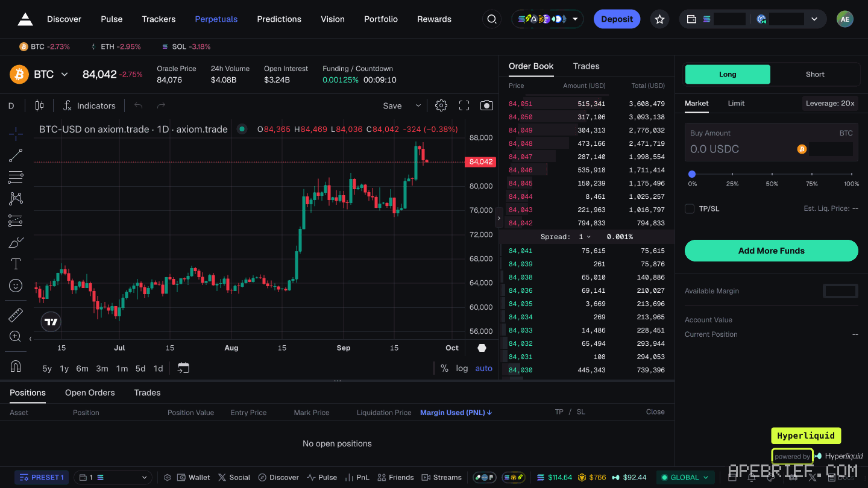Toggle percent scale on chart

click(x=444, y=368)
